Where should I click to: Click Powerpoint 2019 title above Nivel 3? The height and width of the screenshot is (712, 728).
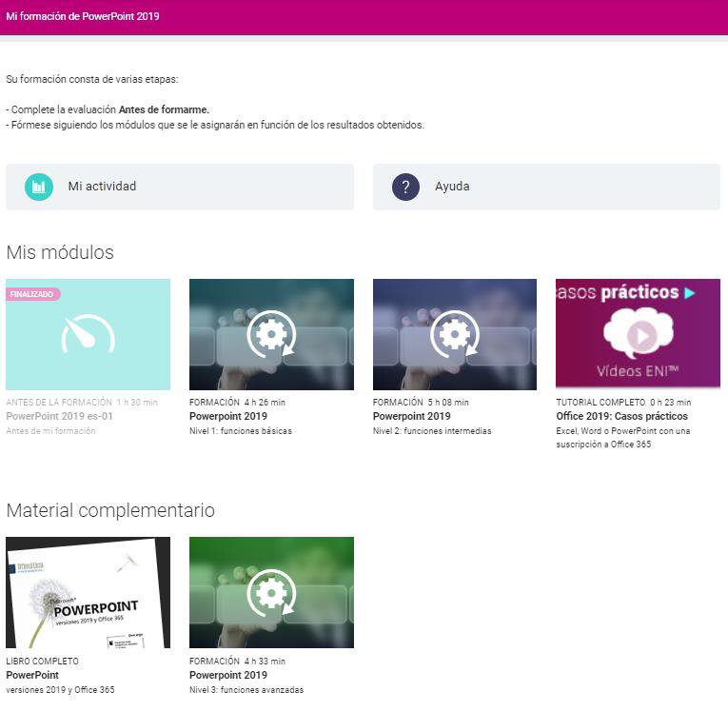228,675
